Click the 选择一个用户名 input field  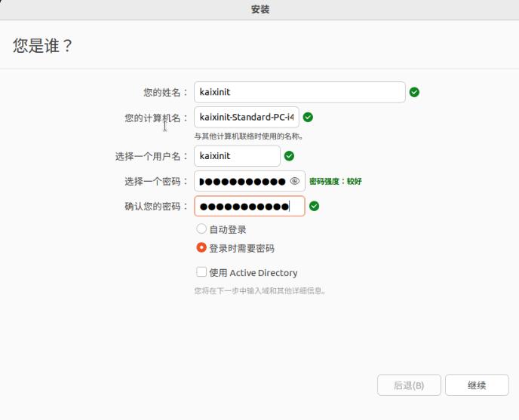(237, 156)
